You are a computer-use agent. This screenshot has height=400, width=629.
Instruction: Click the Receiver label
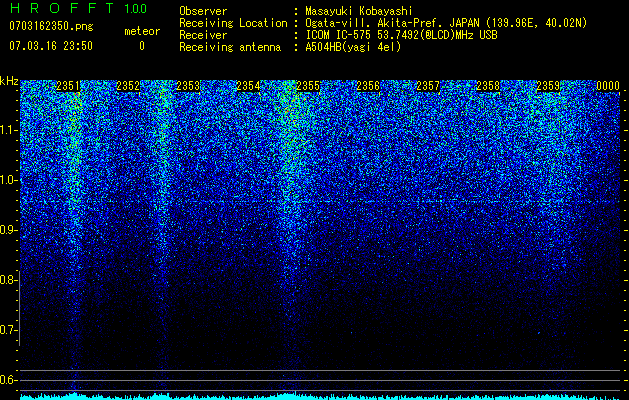pyautogui.click(x=203, y=35)
